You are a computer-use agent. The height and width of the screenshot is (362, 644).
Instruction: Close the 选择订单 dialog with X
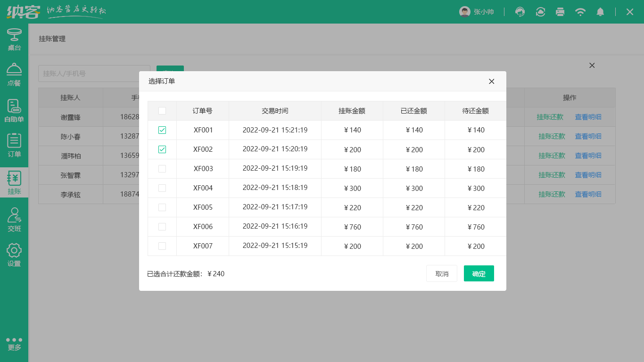491,82
